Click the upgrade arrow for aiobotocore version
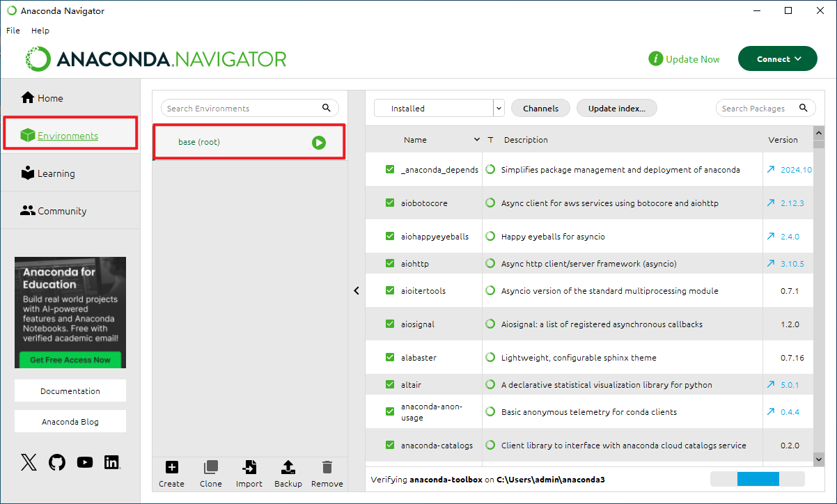The height and width of the screenshot is (504, 837). pos(771,203)
